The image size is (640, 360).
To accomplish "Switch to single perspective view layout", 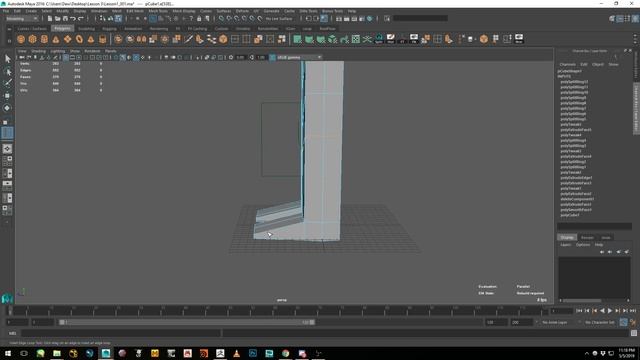I will click(7, 149).
